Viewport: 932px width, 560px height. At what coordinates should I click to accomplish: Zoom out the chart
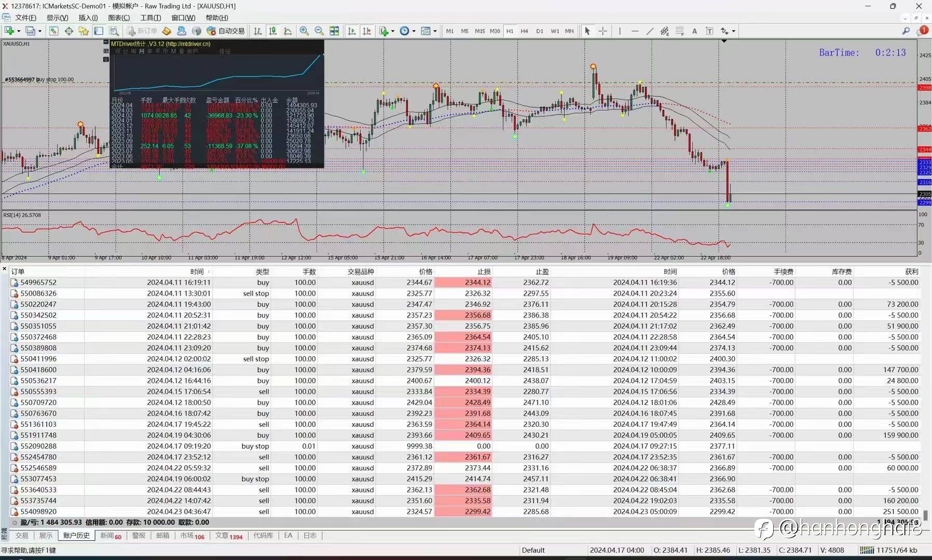pyautogui.click(x=319, y=31)
